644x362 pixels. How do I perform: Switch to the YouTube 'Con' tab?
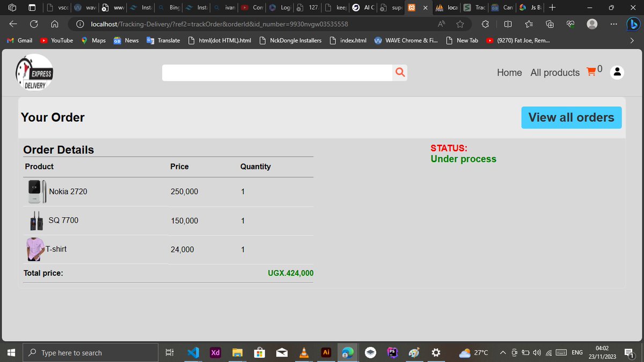(252, 8)
